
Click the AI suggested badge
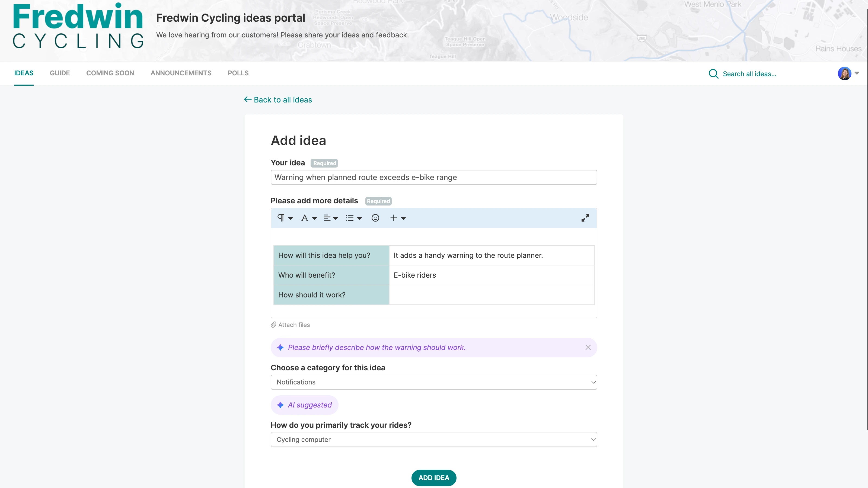[305, 405]
